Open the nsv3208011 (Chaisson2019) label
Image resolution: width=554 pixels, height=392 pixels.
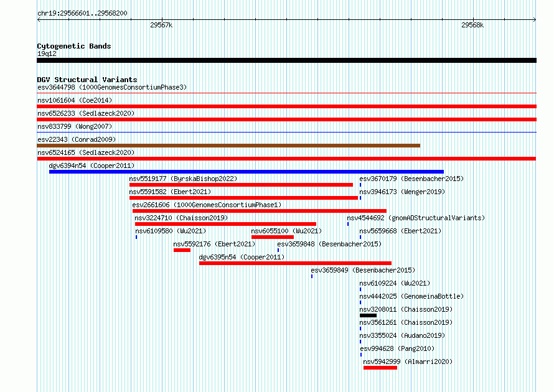click(x=406, y=309)
